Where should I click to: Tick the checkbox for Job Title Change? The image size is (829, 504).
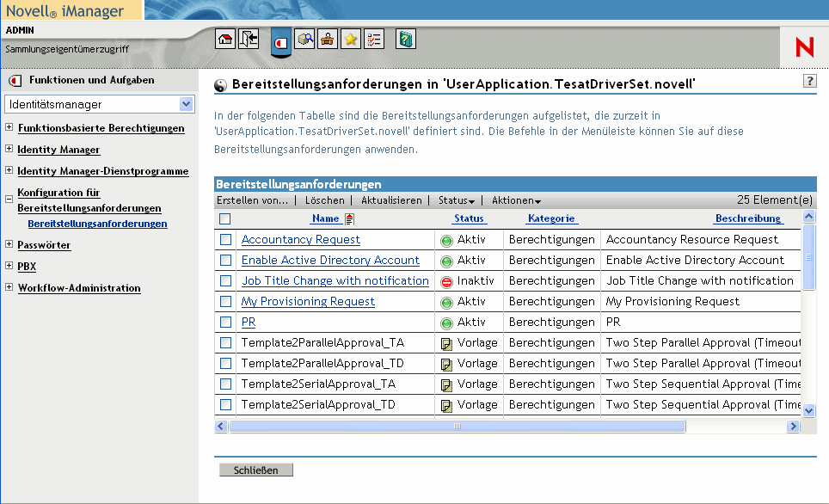[x=225, y=281]
